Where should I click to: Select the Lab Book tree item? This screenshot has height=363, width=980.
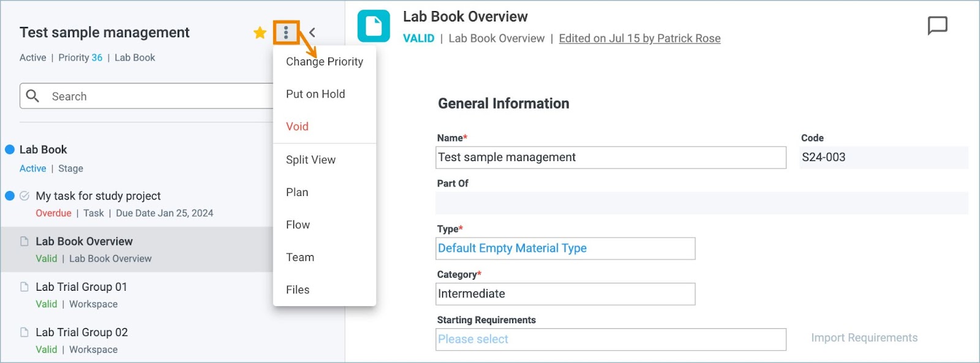coord(43,149)
